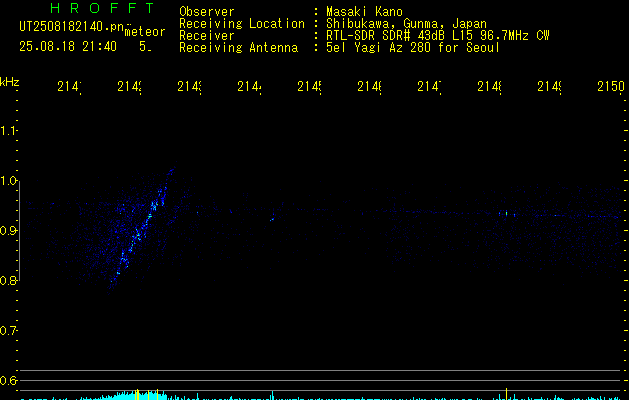Image resolution: width=629 pixels, height=400 pixels.
Task: Click the 0.9 kHz frequency label
Action: coord(8,231)
